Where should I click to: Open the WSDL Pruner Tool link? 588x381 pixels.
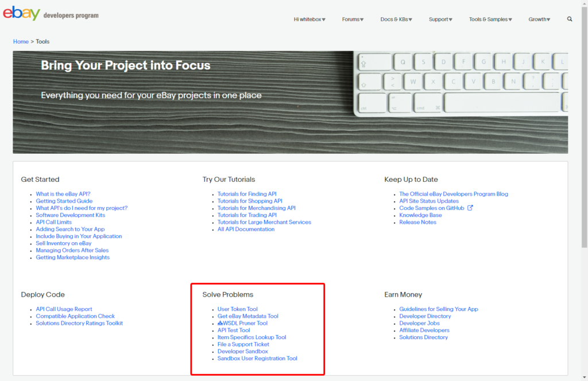(x=245, y=323)
